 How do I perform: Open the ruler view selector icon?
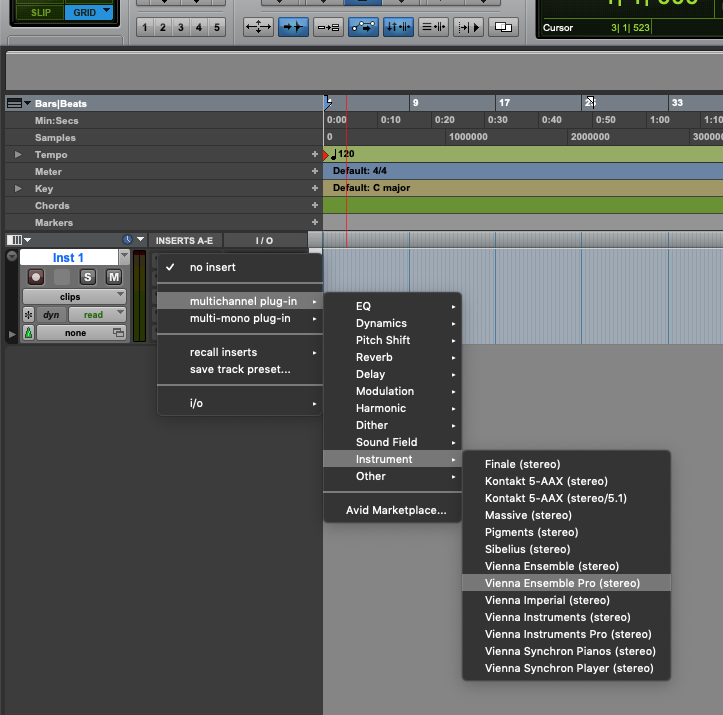click(x=18, y=103)
